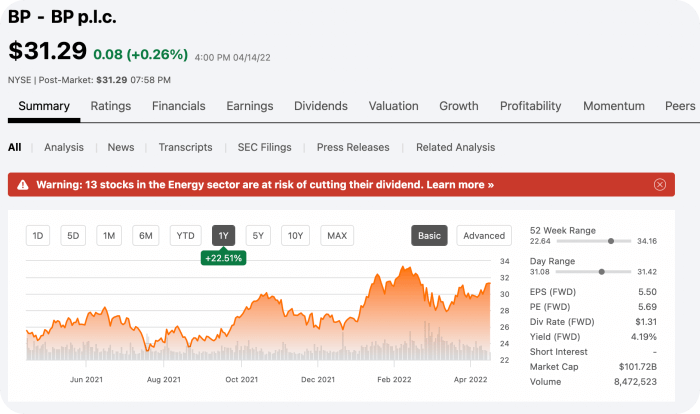Click the Yield (FWD) value 4.19%
Image resolution: width=700 pixels, height=414 pixels.
pyautogui.click(x=644, y=337)
